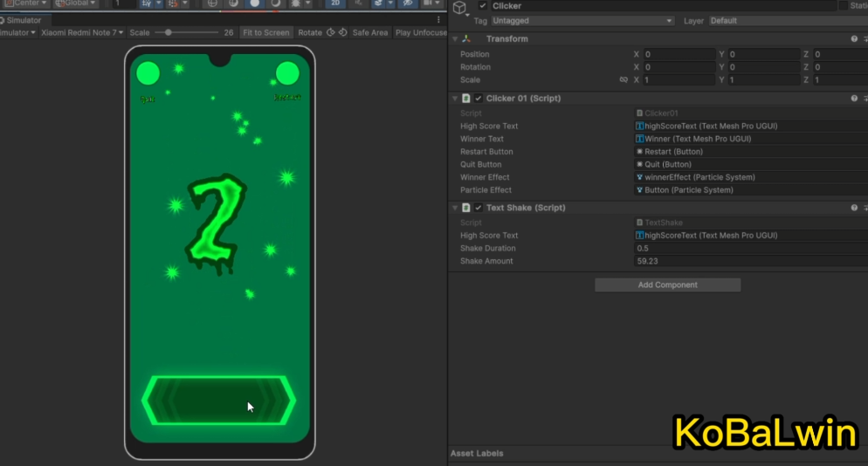Toggle the Clicker GameObject active checkbox

coord(483,5)
